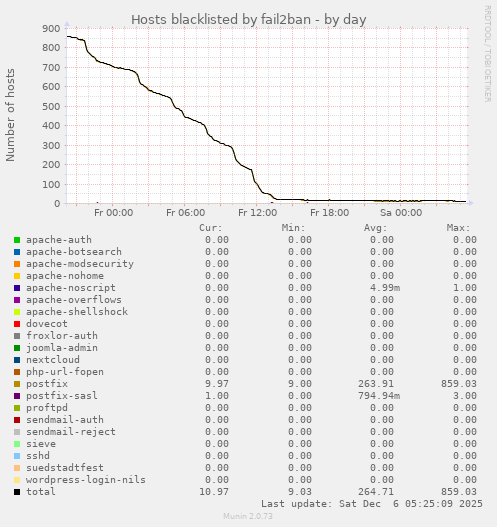Click the froxlor-auth legend label
The width and height of the screenshot is (497, 527).
tap(62, 336)
